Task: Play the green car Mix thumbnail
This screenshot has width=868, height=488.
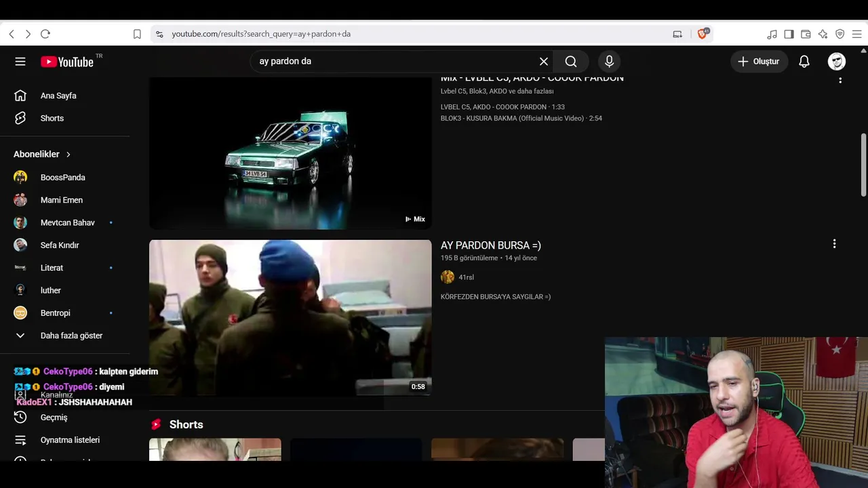Action: point(290,154)
